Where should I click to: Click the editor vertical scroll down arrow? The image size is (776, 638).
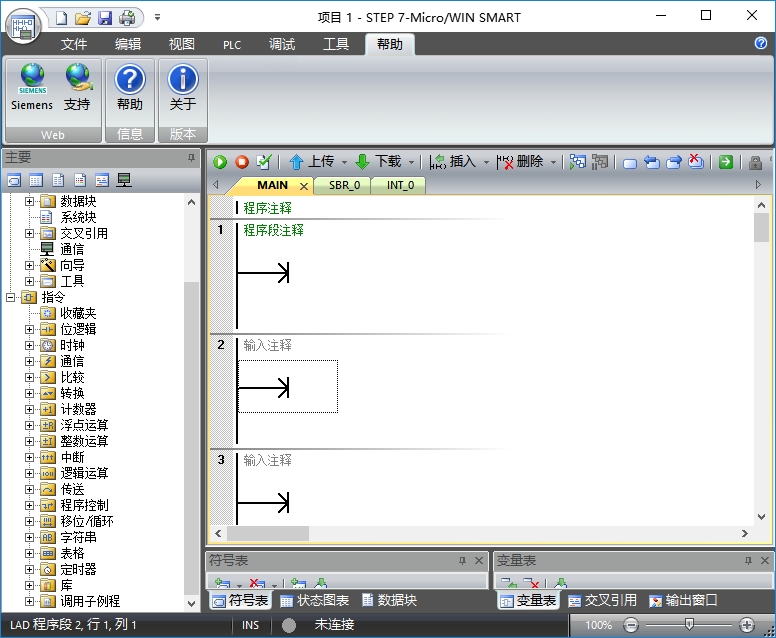tap(761, 517)
